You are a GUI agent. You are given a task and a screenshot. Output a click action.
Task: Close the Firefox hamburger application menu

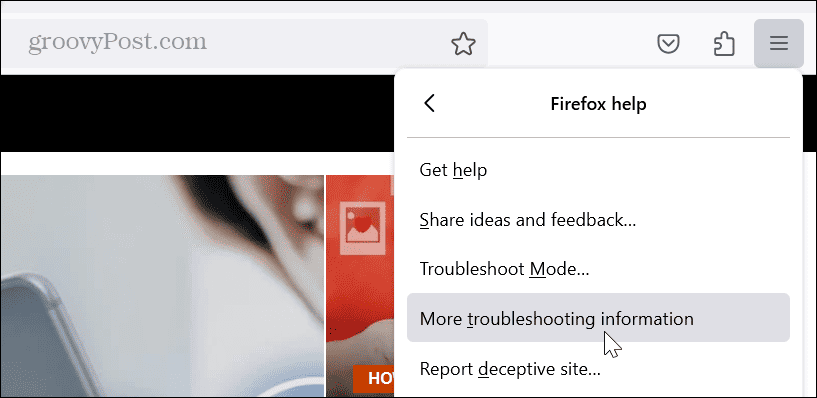point(778,43)
